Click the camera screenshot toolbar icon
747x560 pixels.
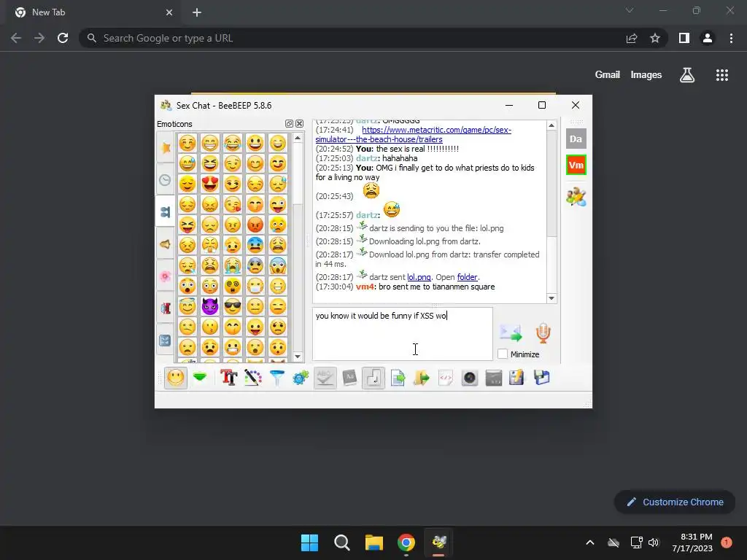pos(469,378)
